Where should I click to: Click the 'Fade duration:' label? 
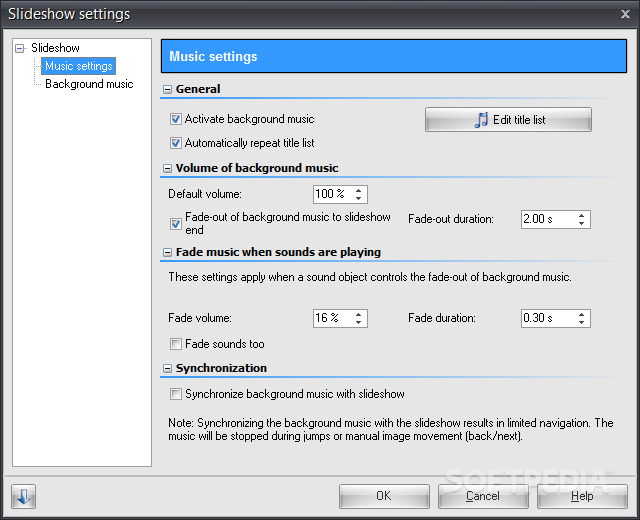(x=442, y=318)
